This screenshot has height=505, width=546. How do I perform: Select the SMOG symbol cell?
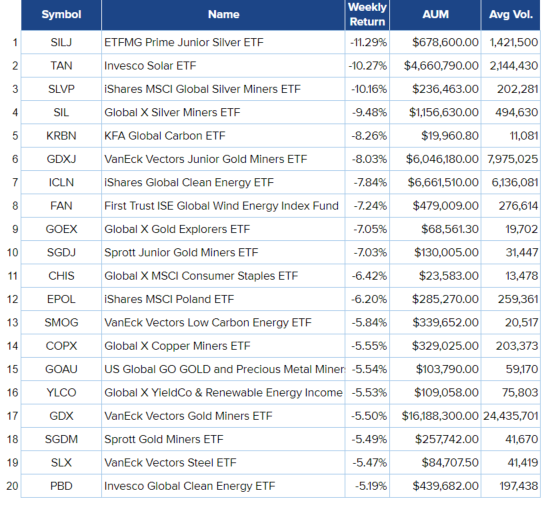coord(61,322)
